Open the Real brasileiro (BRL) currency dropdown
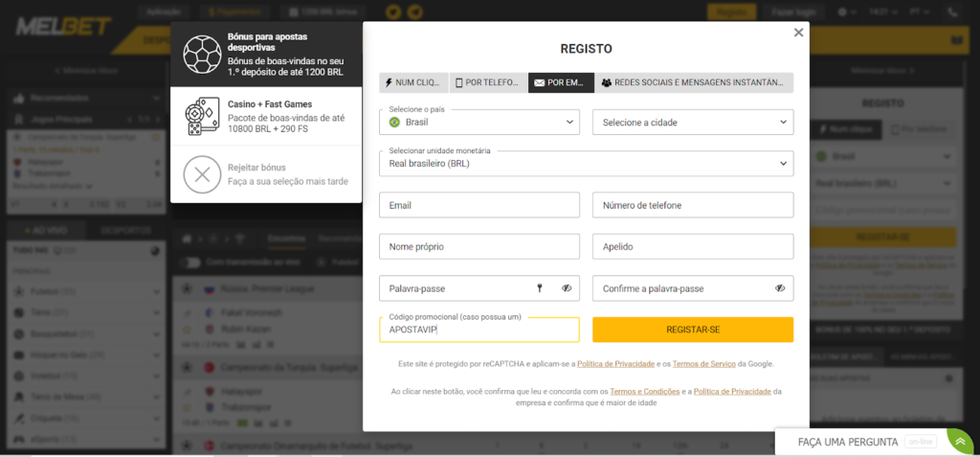 587,164
